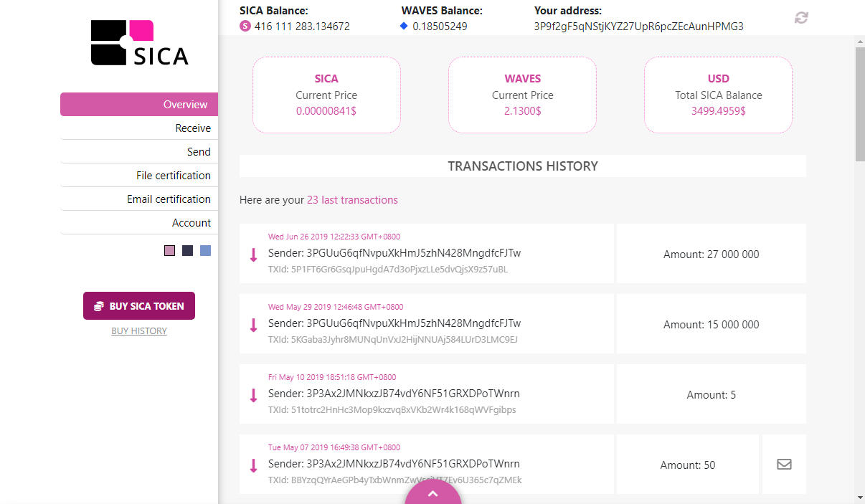Click the 23 last transactions link
865x504 pixels.
point(352,199)
